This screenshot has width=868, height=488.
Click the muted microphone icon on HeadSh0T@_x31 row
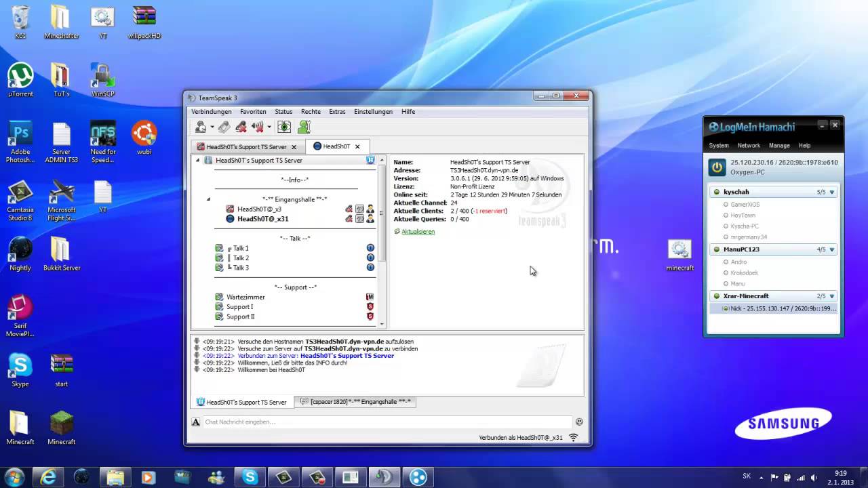coord(349,219)
